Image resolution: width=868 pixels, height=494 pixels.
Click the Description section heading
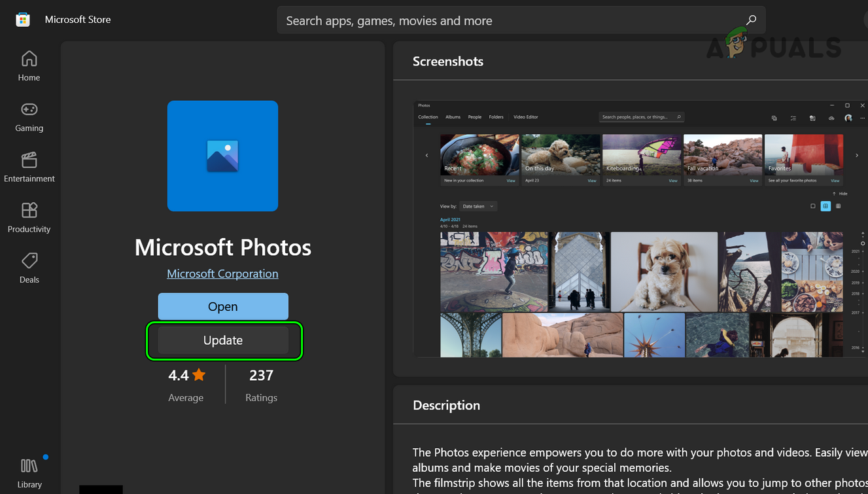pos(446,405)
